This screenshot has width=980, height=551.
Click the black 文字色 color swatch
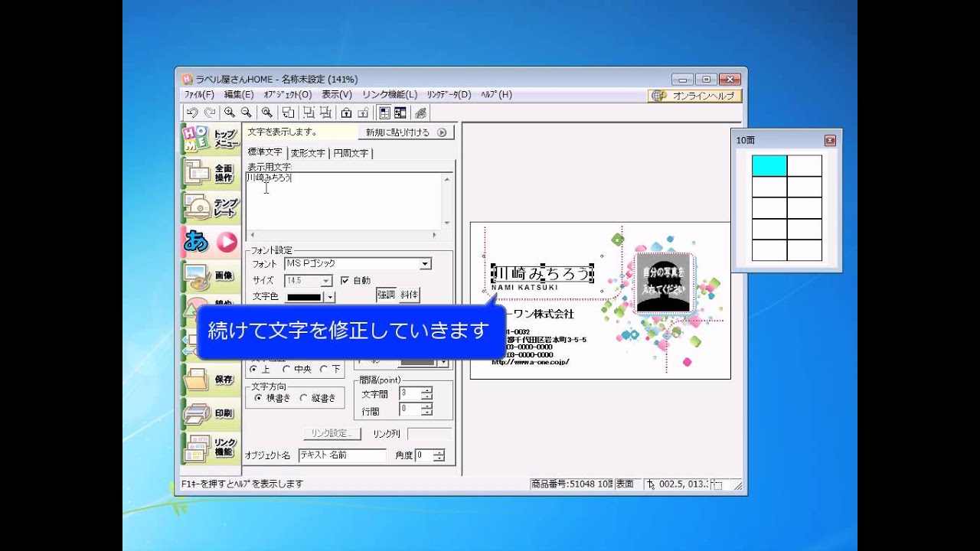click(304, 297)
